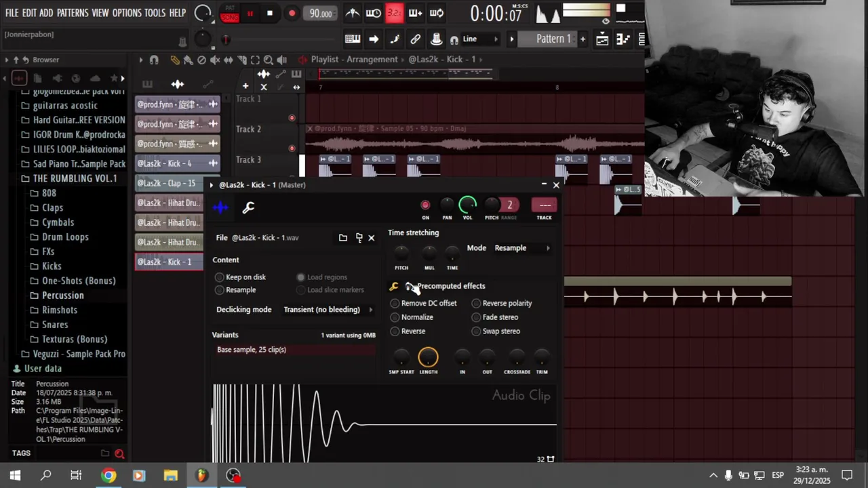
Task: Enable Fade stereo
Action: (x=495, y=317)
